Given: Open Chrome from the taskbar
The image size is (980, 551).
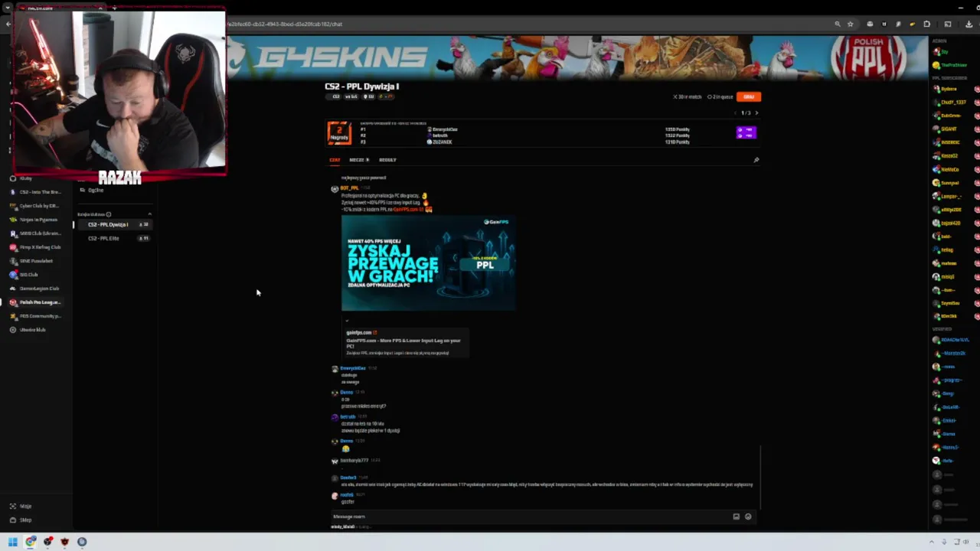Looking at the screenshot, I should [x=31, y=542].
